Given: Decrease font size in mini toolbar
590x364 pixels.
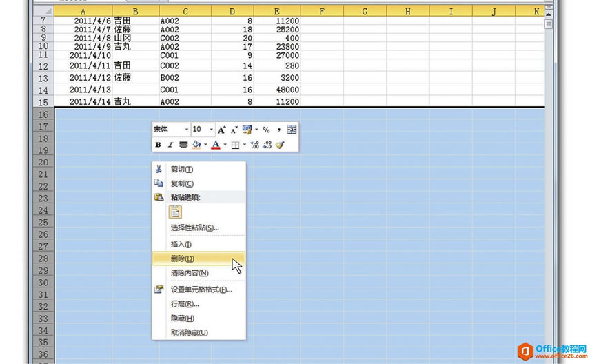Looking at the screenshot, I should point(234,130).
